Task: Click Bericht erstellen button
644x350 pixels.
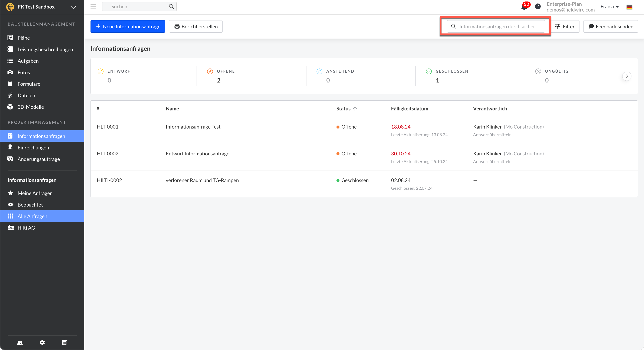Action: pyautogui.click(x=196, y=26)
